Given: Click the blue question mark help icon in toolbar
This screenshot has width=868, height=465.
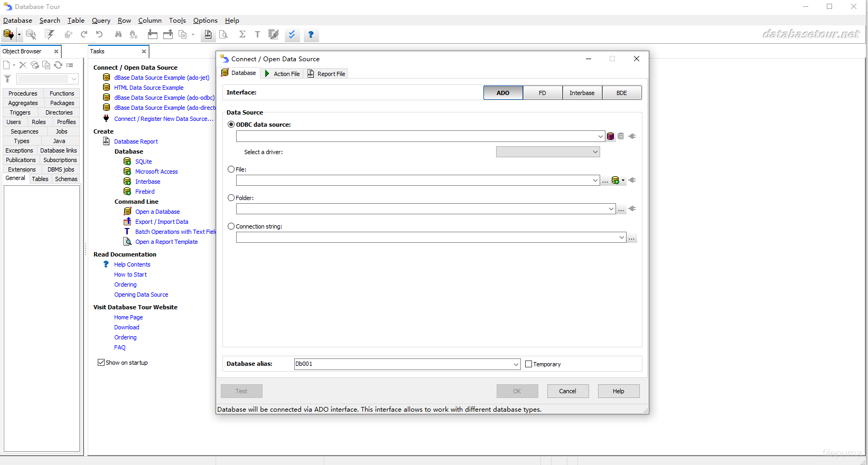Looking at the screenshot, I should tap(311, 35).
